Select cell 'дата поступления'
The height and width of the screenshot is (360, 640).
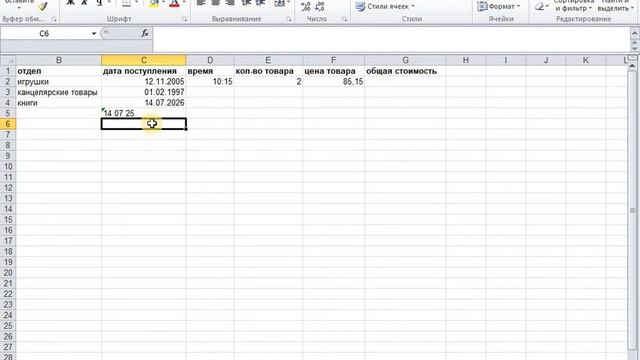144,71
